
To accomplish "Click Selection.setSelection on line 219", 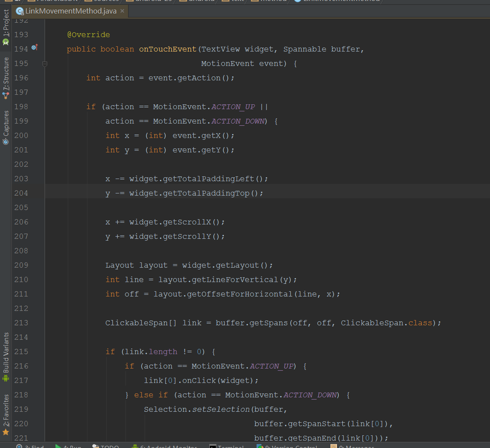I will point(197,409).
